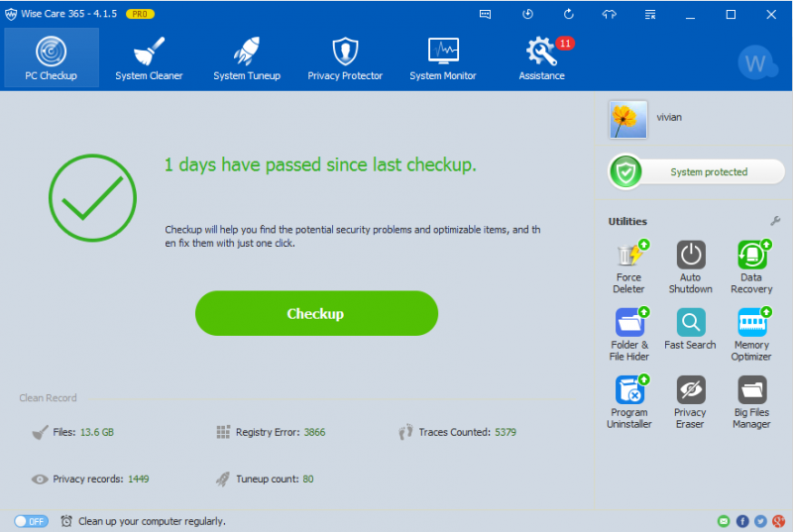The height and width of the screenshot is (532, 793).
Task: Click the Wise Care 365 logo icon
Action: [x=11, y=14]
